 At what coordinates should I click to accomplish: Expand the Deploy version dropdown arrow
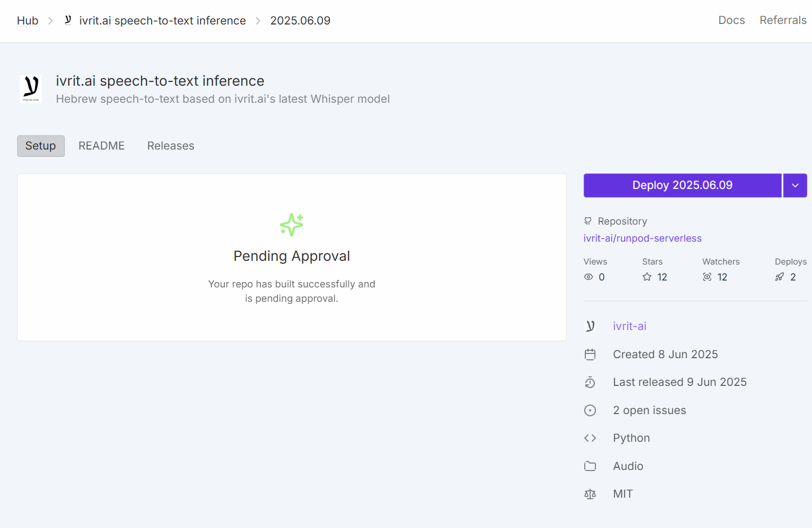[796, 185]
